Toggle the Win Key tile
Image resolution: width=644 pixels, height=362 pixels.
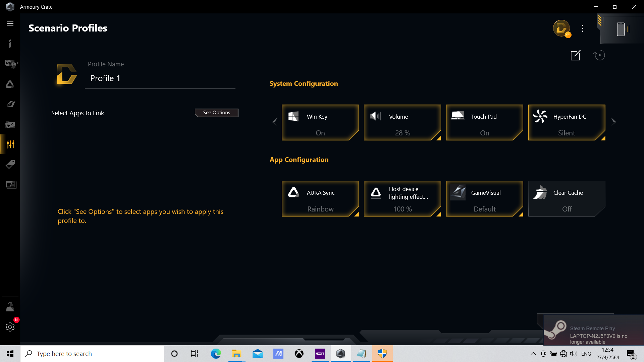pos(320,123)
